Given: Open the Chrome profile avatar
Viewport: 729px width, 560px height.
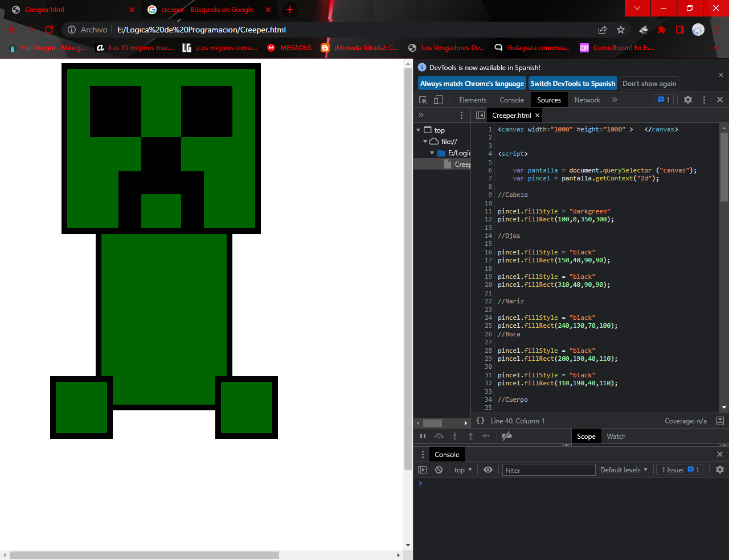Looking at the screenshot, I should (698, 30).
